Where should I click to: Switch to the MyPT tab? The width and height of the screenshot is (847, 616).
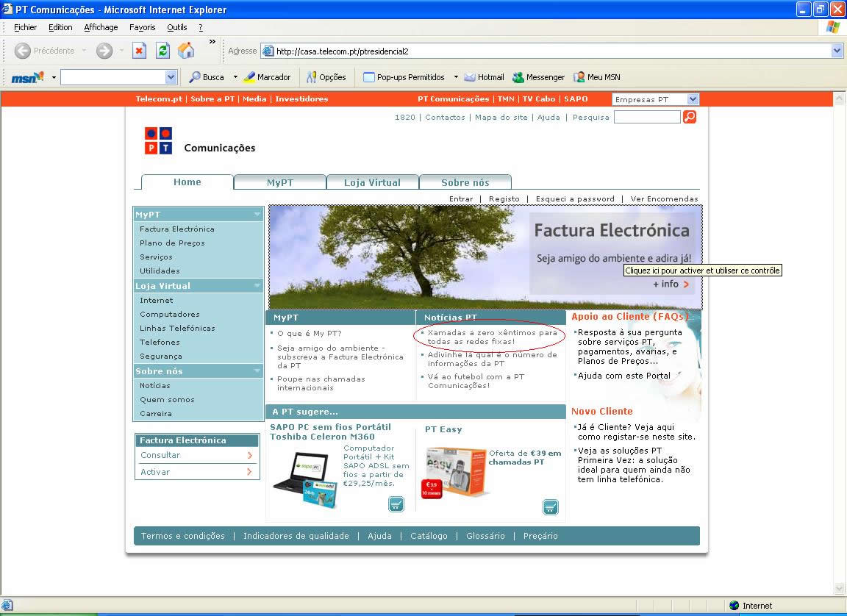click(280, 182)
